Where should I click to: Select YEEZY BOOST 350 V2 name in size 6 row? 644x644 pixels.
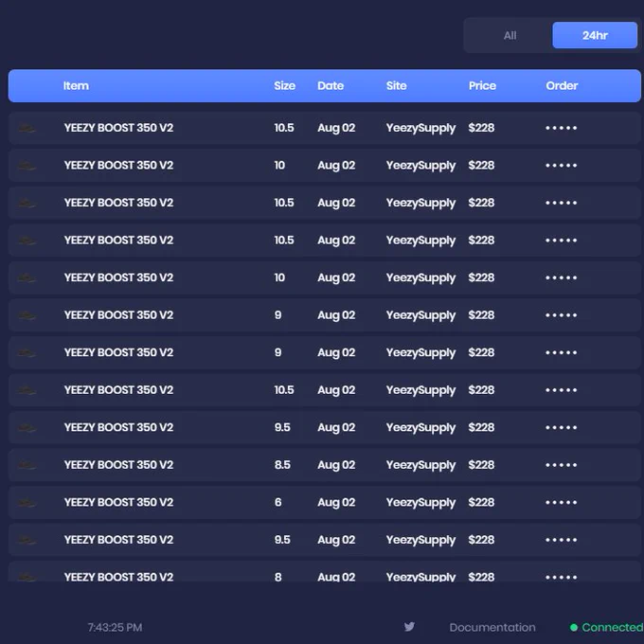click(118, 502)
